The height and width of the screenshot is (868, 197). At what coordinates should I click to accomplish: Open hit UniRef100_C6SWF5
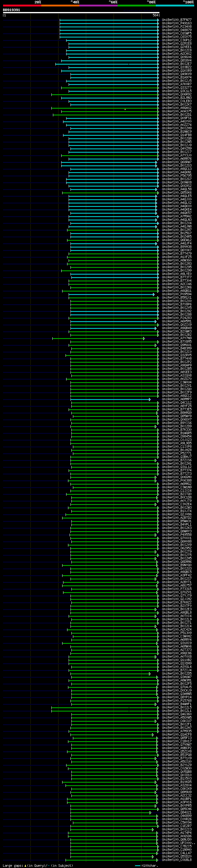[177, 33]
